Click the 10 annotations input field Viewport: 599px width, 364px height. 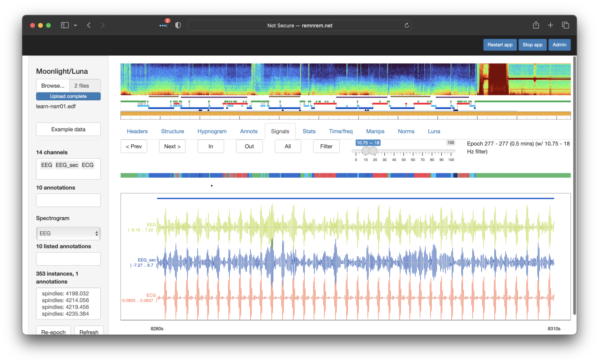68,200
